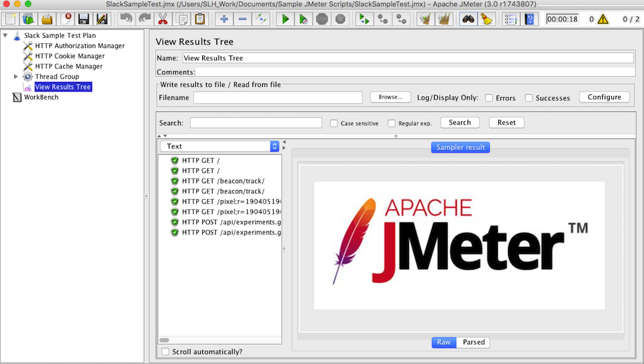Select the Parsed tab
The width and height of the screenshot is (644, 364).
point(473,342)
